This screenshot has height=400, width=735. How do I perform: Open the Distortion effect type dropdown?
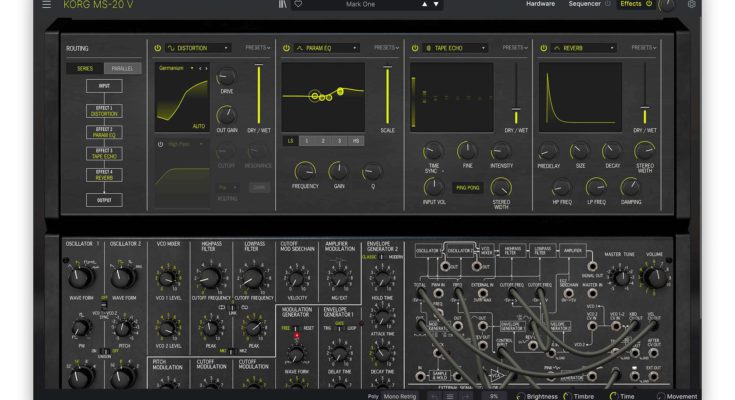click(198, 48)
